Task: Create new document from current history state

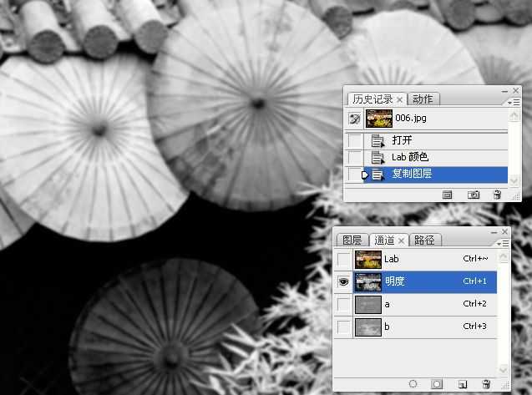Action: coord(447,195)
